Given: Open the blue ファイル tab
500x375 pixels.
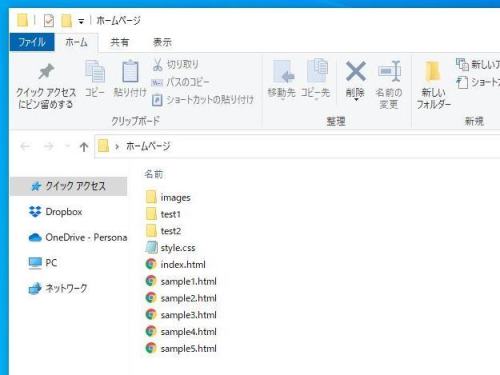Looking at the screenshot, I should 32,42.
